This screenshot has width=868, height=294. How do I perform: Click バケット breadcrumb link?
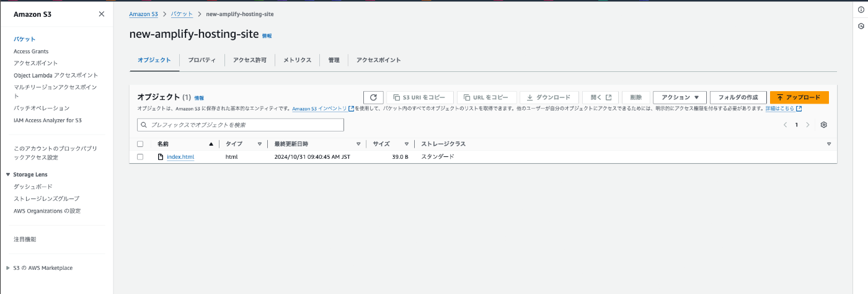pyautogui.click(x=182, y=14)
